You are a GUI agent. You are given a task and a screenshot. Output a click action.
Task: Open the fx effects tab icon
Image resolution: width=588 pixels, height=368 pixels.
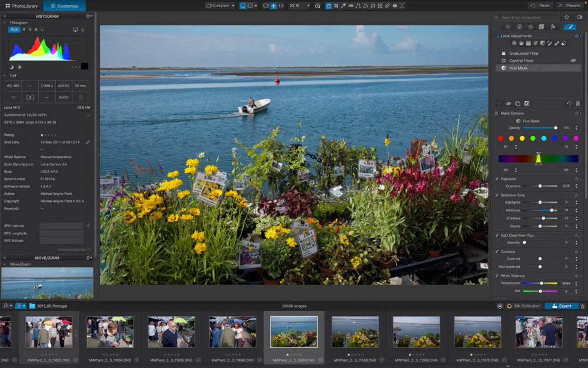[x=553, y=27]
